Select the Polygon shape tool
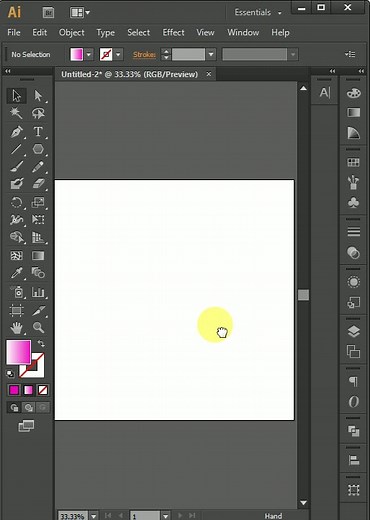 coord(38,149)
